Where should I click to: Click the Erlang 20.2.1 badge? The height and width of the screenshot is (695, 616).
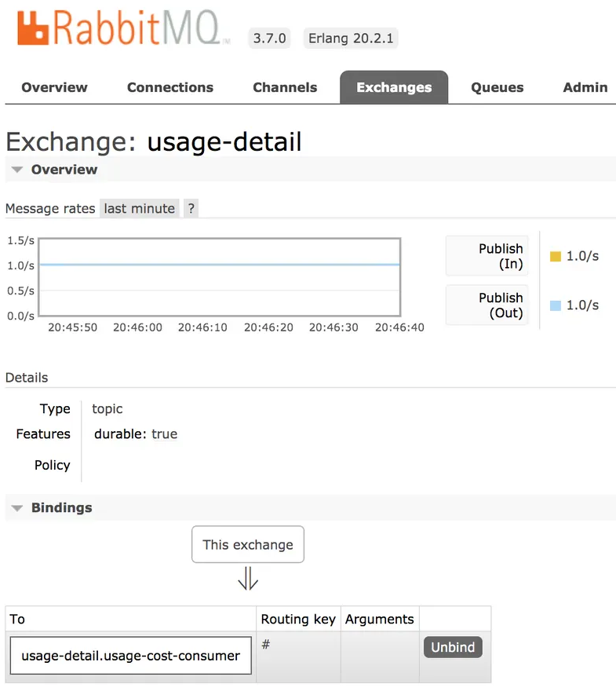(350, 38)
